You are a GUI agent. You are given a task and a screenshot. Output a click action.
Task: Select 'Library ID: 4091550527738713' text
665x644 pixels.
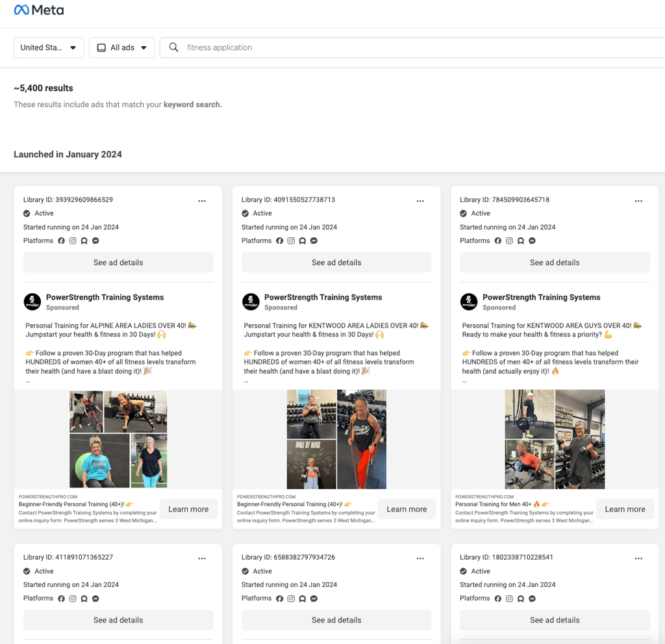[x=288, y=200]
